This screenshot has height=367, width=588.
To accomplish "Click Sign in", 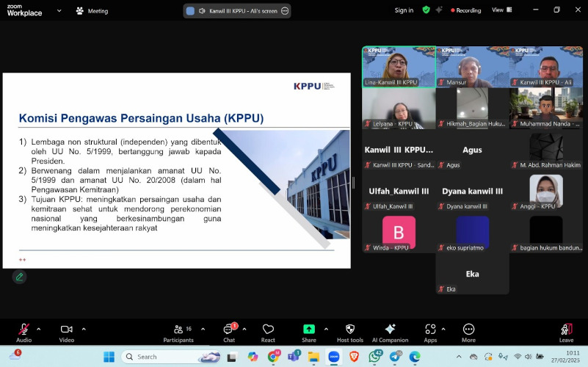I will click(404, 10).
